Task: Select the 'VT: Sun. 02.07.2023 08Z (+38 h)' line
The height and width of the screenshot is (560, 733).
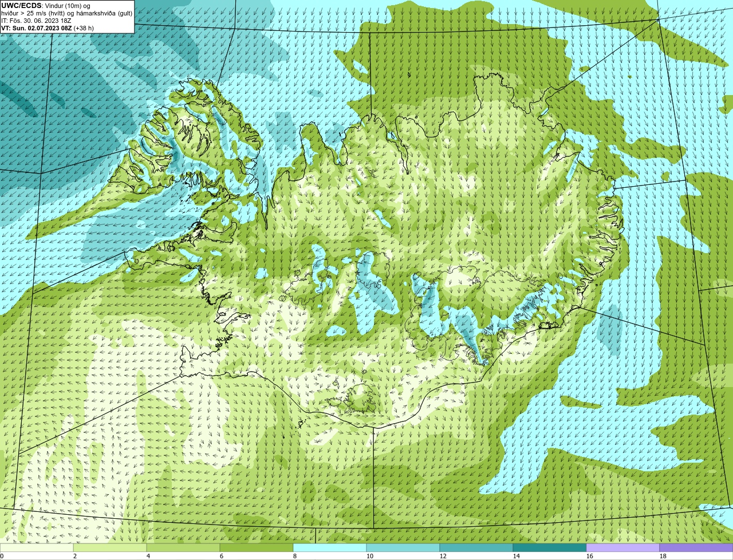Action: point(48,28)
